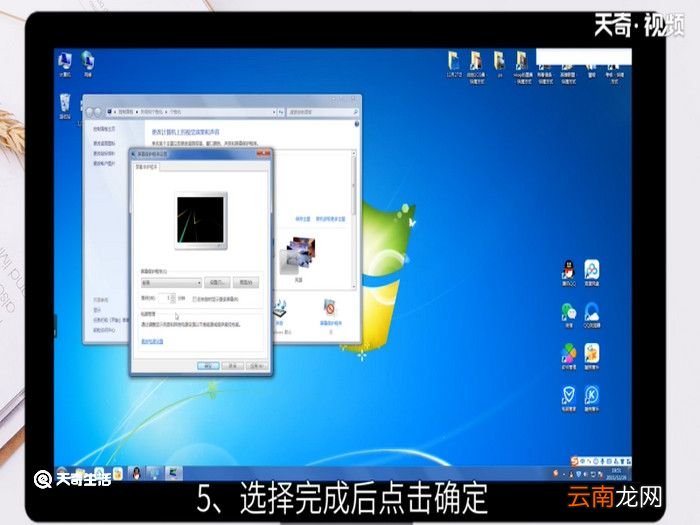Select the blue K-logo desktop shortcut
Screen dimensions: 700x525
[x=592, y=398]
